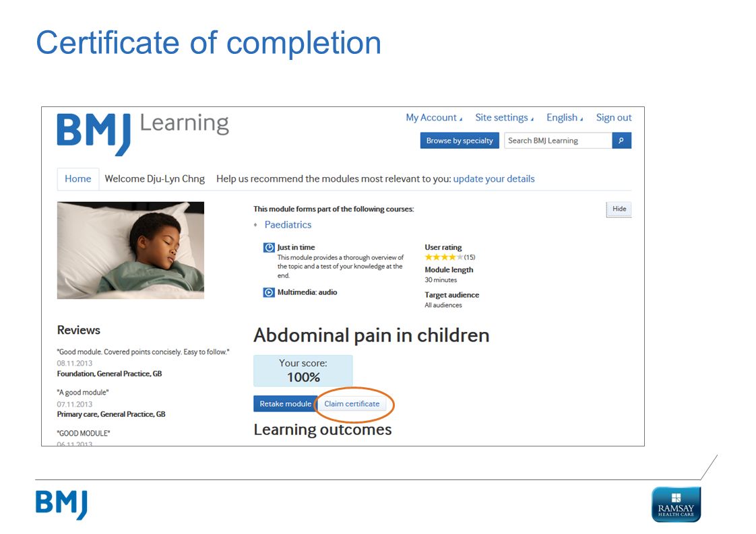Claim certificate for the module
Viewport: 756px width, 534px height.
(x=352, y=404)
